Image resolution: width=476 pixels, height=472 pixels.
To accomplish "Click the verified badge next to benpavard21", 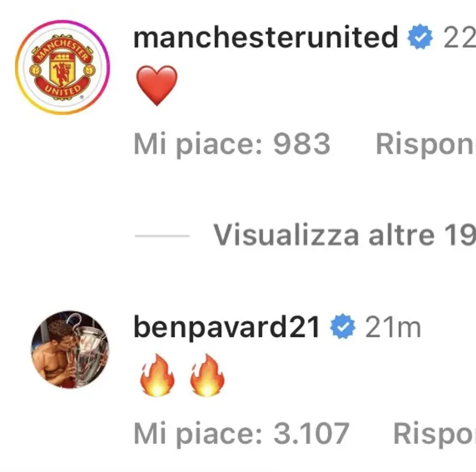I will point(344,327).
